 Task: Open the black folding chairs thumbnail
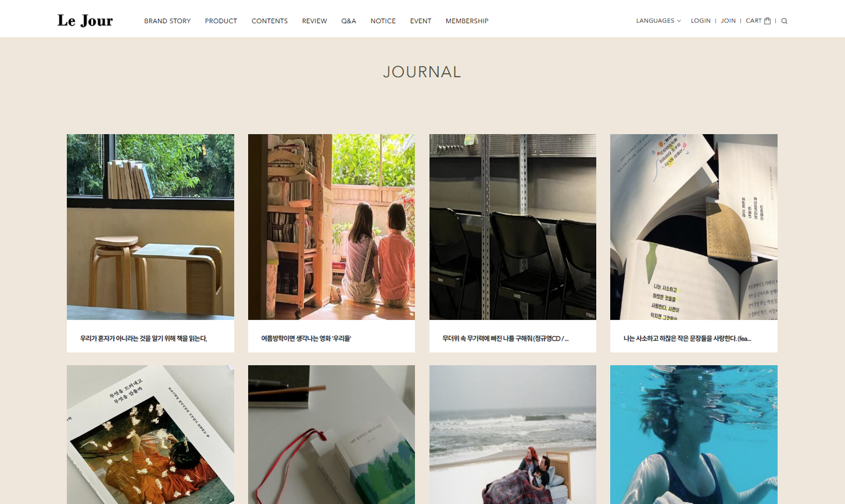[513, 227]
